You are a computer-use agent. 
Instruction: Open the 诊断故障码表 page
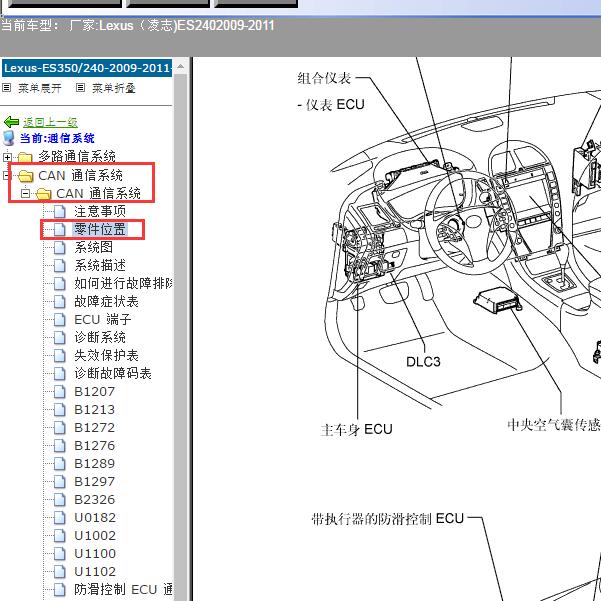113,373
